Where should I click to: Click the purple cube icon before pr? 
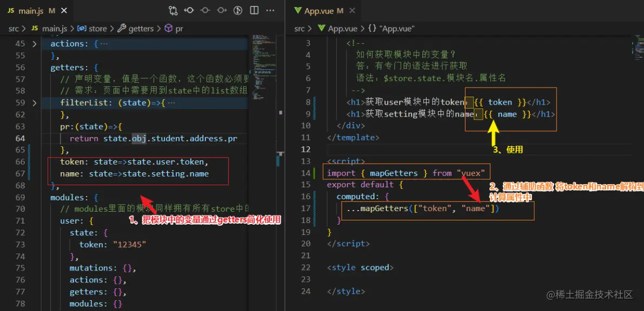(x=168, y=29)
